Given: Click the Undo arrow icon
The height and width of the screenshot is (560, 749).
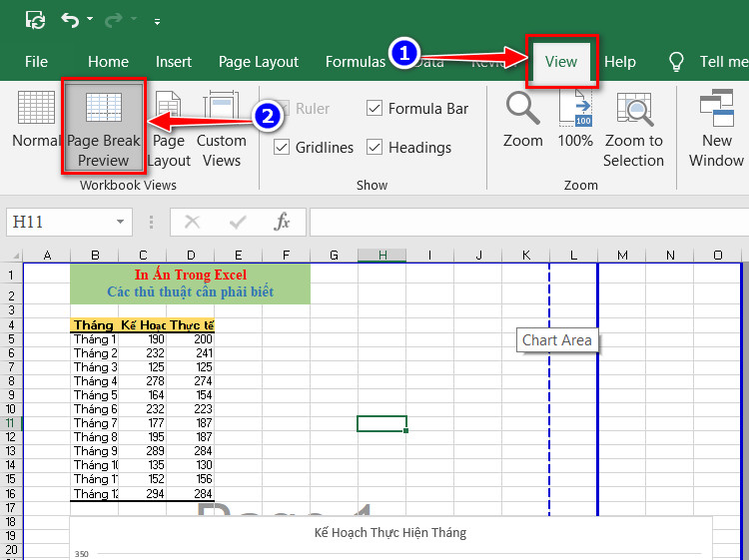Looking at the screenshot, I should pos(70,20).
